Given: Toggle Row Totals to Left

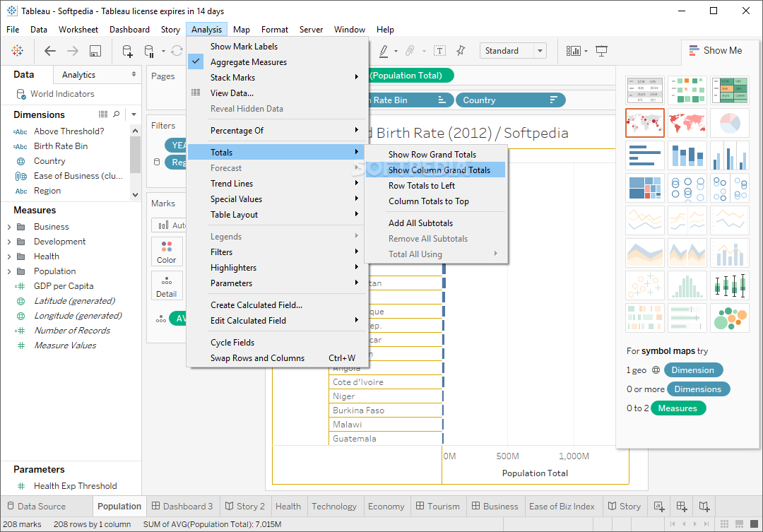Looking at the screenshot, I should point(435,185).
